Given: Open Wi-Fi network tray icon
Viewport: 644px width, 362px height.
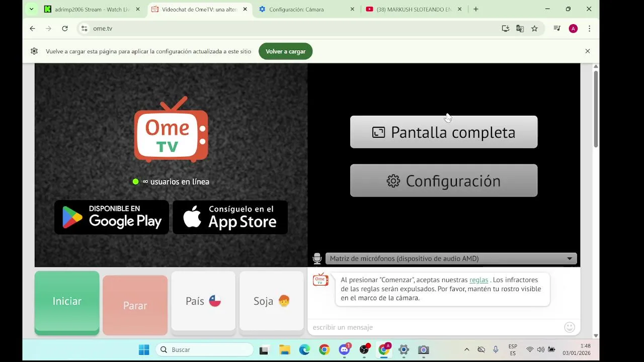Looking at the screenshot, I should (530, 350).
